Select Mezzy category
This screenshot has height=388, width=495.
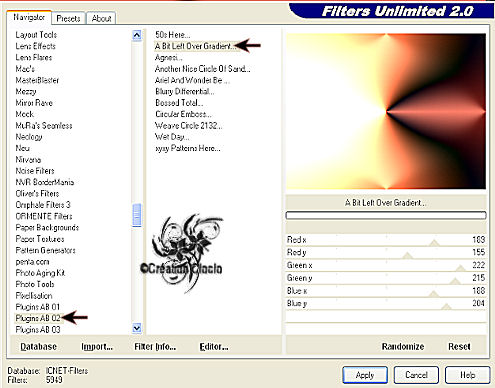pos(26,91)
